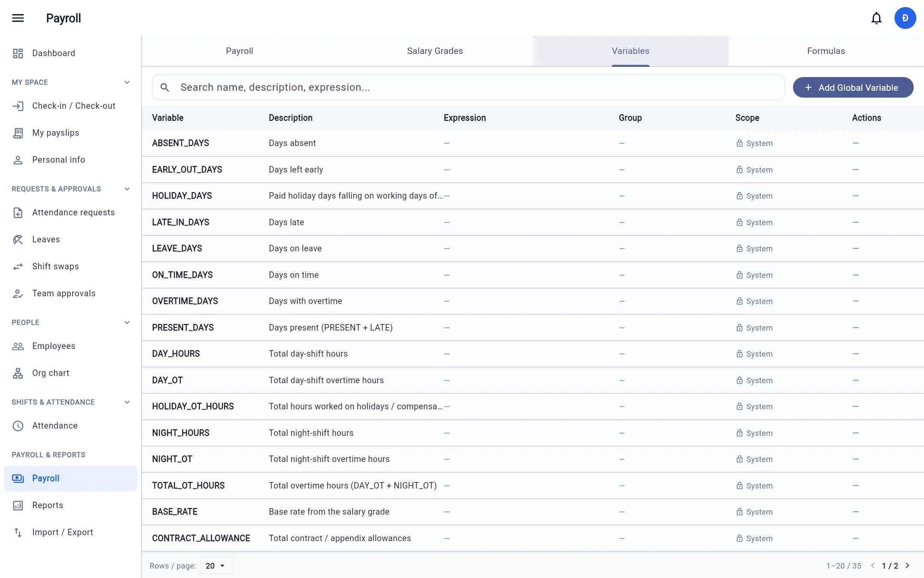This screenshot has width=924, height=578.
Task: Collapse the REQUESTS & APPROVALS section
Action: (x=127, y=189)
